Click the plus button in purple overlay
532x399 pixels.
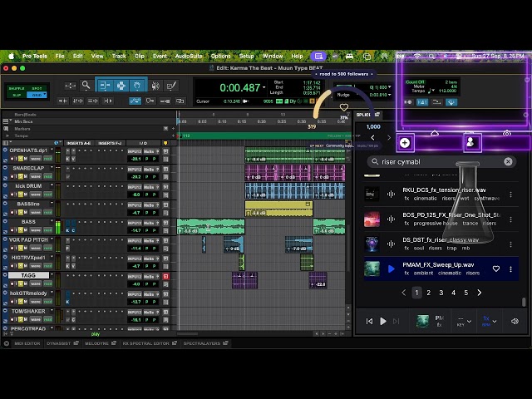click(x=405, y=143)
